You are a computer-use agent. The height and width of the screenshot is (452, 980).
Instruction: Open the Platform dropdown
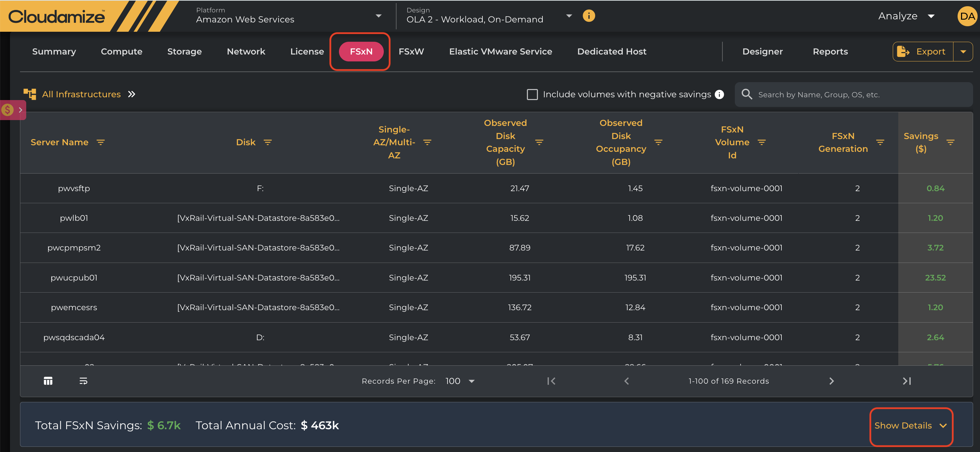click(x=289, y=16)
